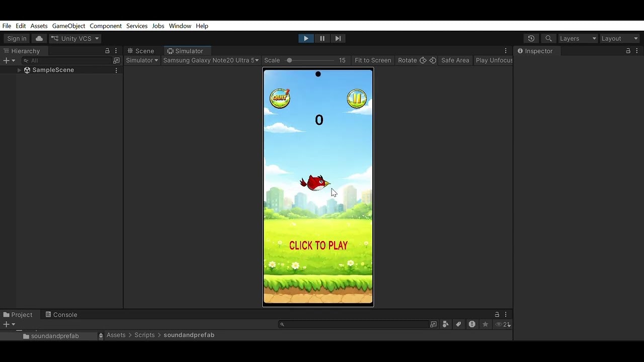Click the Hierarchy search field
The image size is (644, 362).
pyautogui.click(x=66, y=60)
